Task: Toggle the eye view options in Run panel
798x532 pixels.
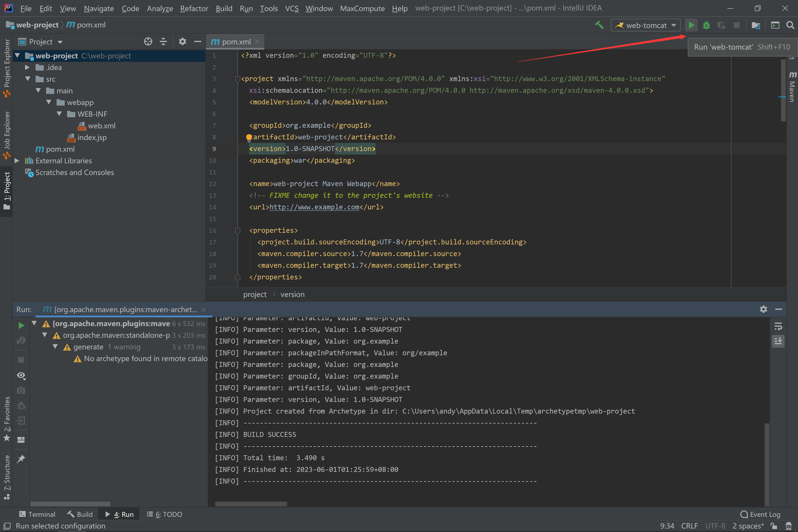Action: tap(21, 375)
